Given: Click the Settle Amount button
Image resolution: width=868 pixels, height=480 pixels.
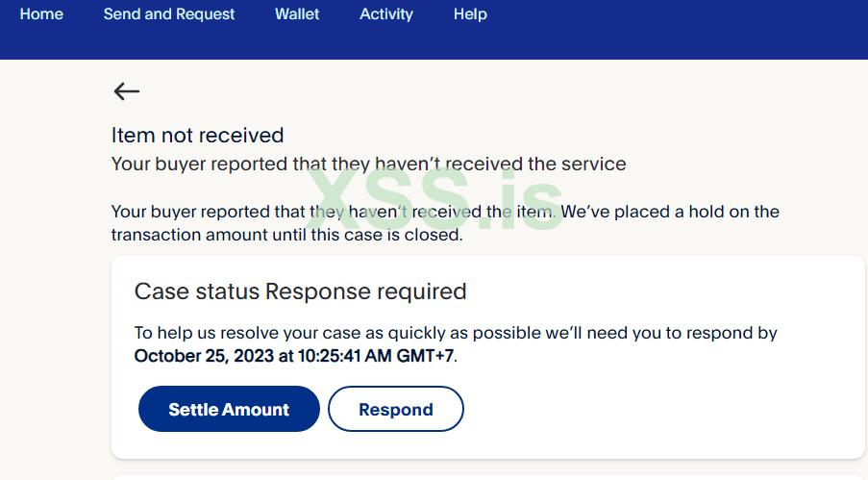Looking at the screenshot, I should tap(229, 410).
